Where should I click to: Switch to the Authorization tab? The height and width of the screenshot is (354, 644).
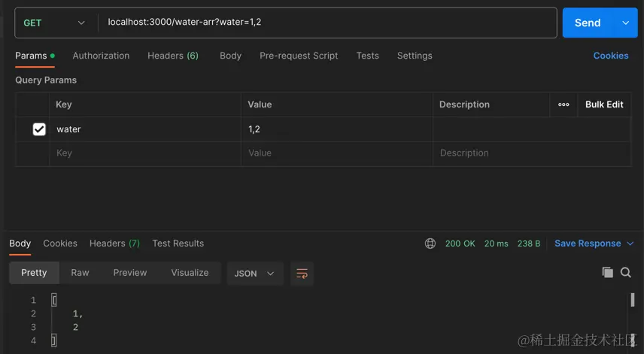(101, 56)
